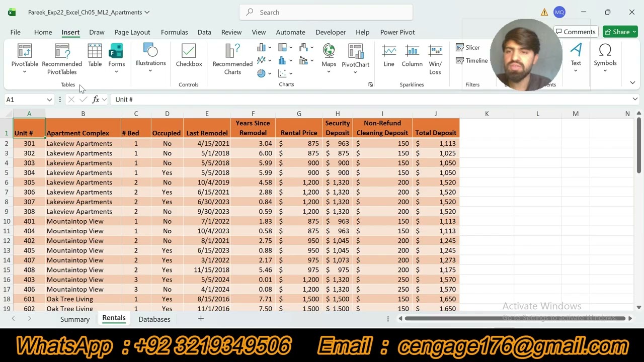Image resolution: width=644 pixels, height=362 pixels.
Task: Add a new worksheet
Action: coord(201,319)
